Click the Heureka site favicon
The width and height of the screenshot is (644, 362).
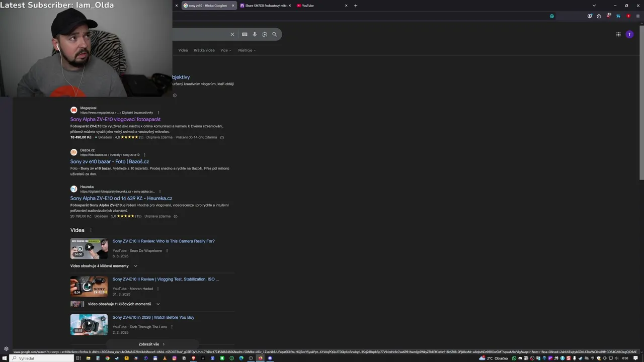[x=74, y=189]
